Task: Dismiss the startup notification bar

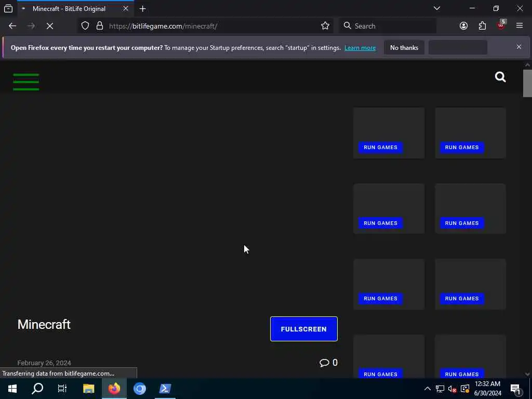Action: (519, 47)
